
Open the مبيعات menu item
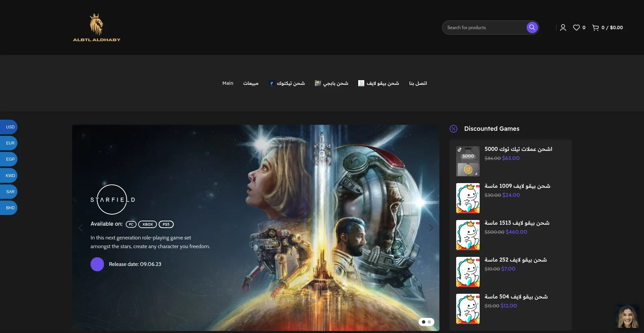pyautogui.click(x=251, y=83)
